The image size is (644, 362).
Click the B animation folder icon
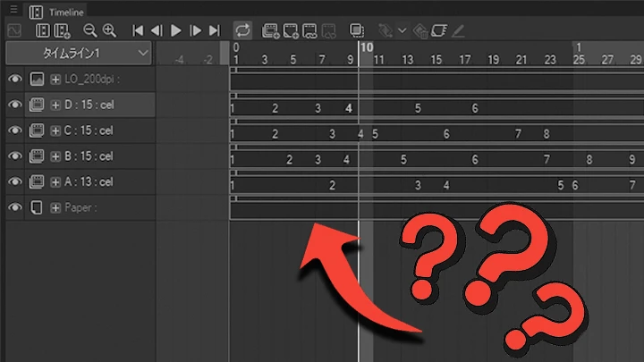click(37, 156)
